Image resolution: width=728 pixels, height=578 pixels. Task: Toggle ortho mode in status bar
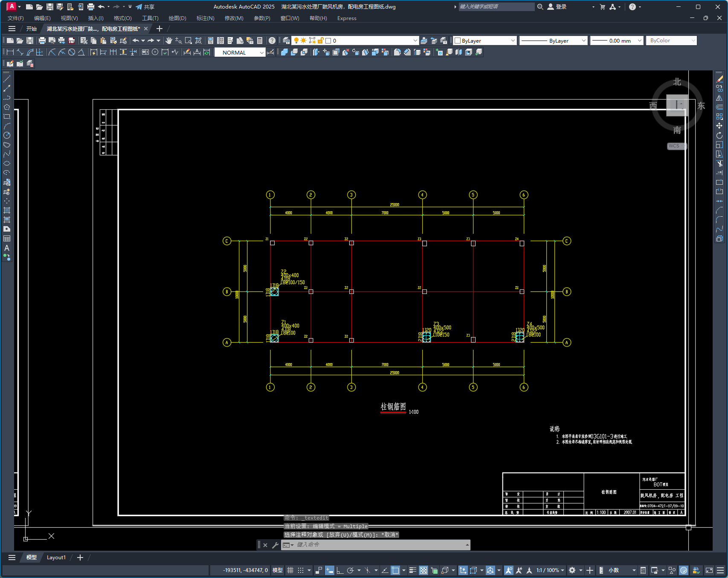click(340, 570)
